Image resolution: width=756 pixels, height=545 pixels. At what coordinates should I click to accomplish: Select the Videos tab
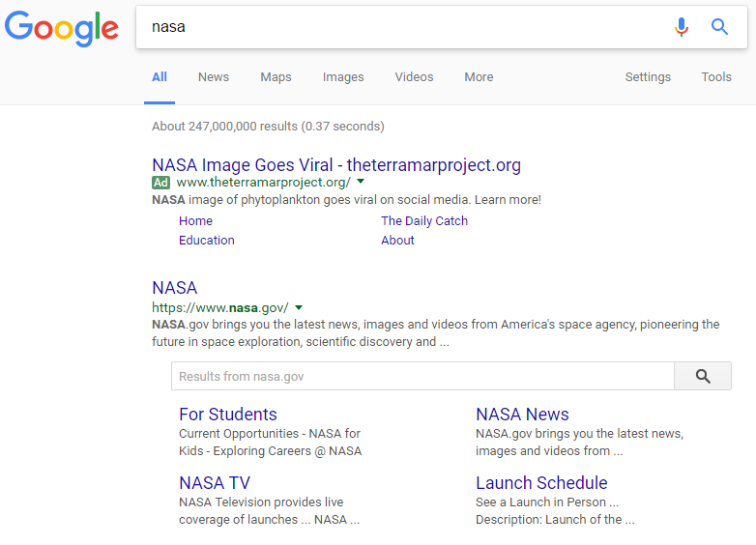[414, 77]
